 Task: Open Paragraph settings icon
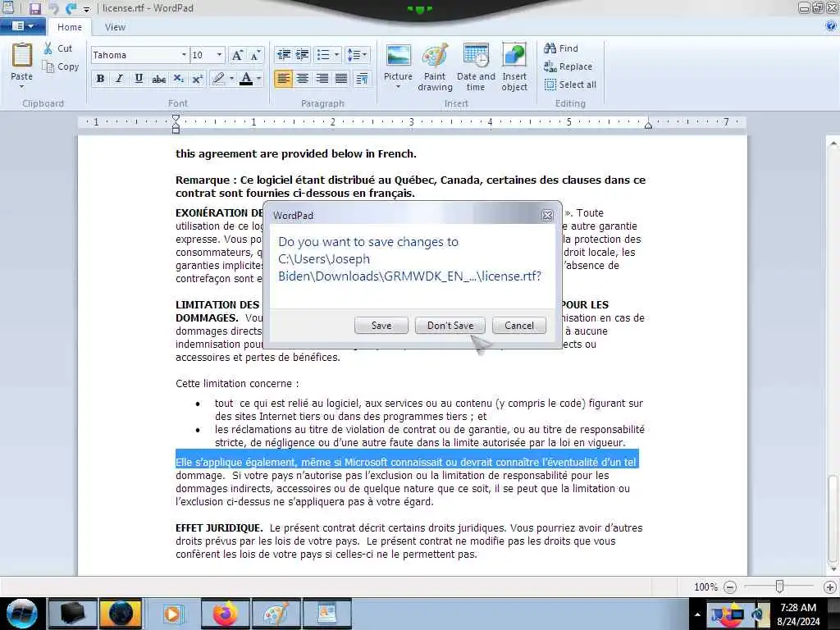tap(362, 79)
